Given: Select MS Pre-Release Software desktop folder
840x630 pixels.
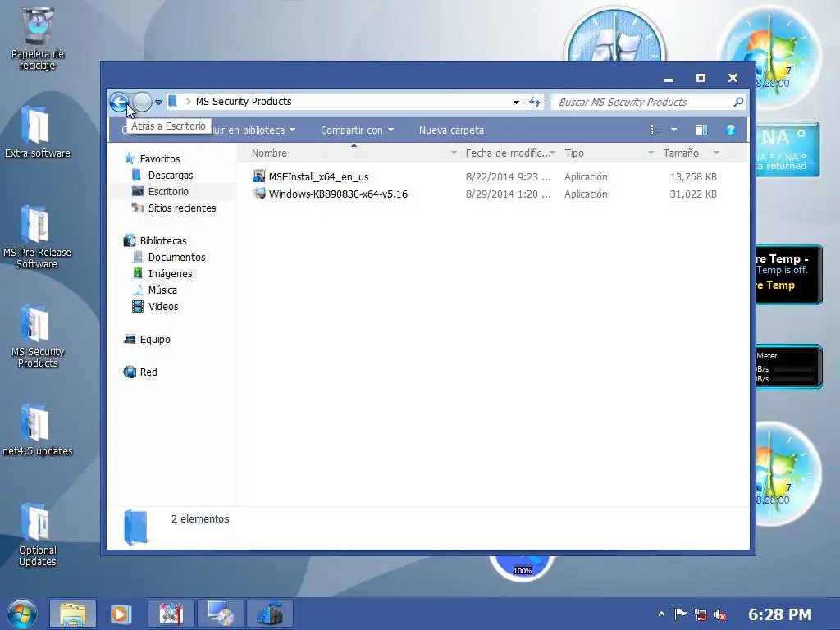Looking at the screenshot, I should 37,236.
